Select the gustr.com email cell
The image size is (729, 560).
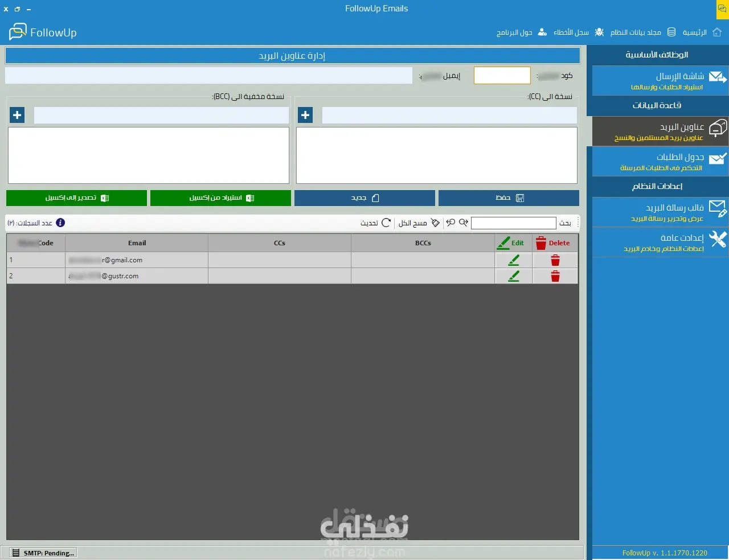click(x=137, y=276)
